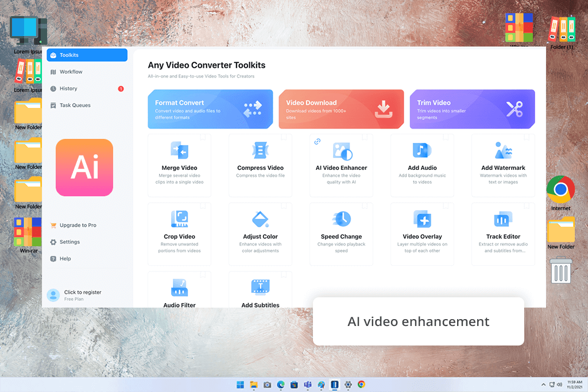Select the Folder (1) desktop icon
588x392 pixels.
pyautogui.click(x=562, y=33)
